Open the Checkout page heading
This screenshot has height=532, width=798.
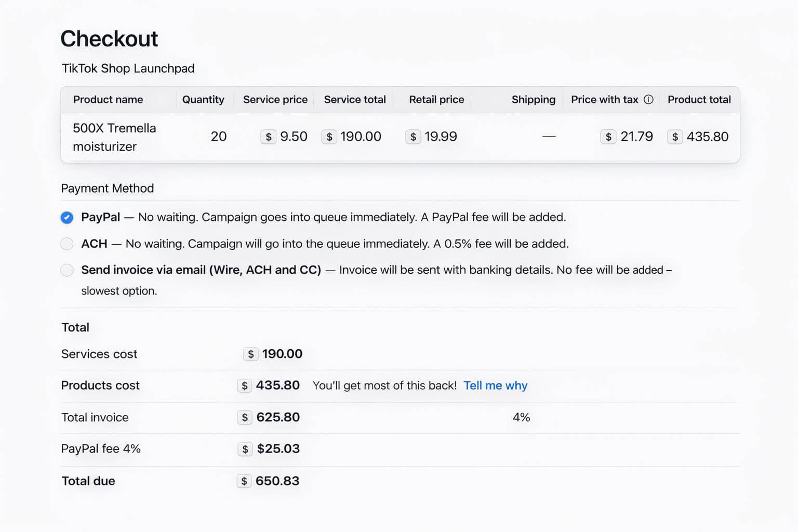point(109,38)
